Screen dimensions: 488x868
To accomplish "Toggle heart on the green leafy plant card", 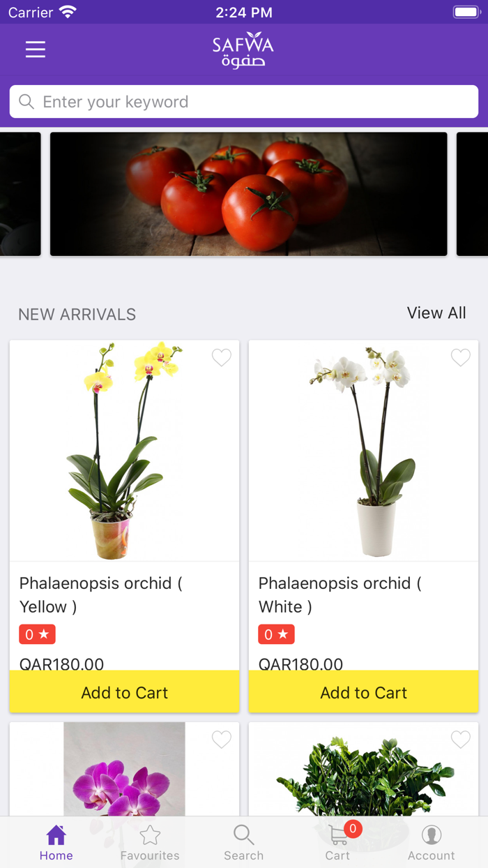I will click(x=461, y=740).
